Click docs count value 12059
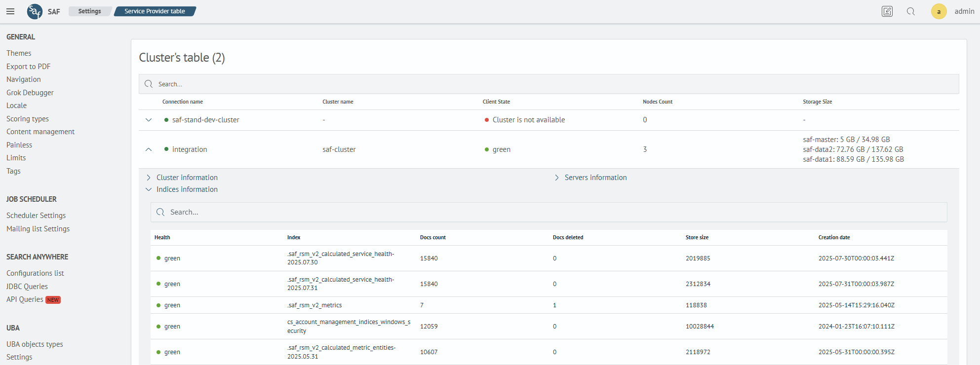The height and width of the screenshot is (365, 980). click(429, 327)
